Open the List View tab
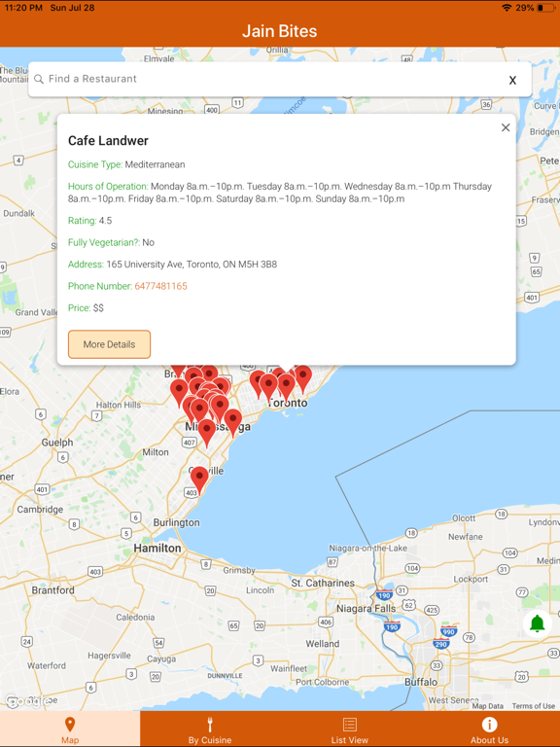 350,729
